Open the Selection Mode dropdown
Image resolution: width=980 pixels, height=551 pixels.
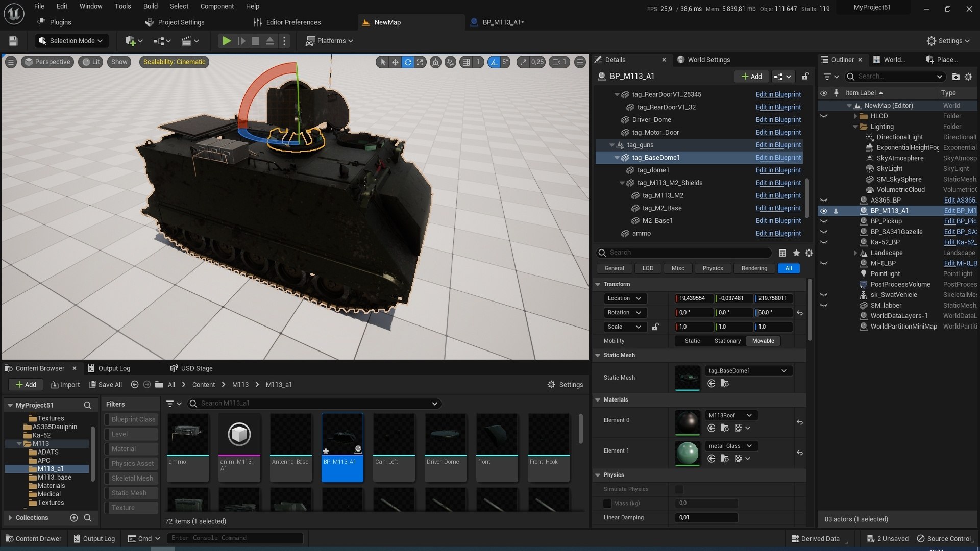[x=71, y=41]
